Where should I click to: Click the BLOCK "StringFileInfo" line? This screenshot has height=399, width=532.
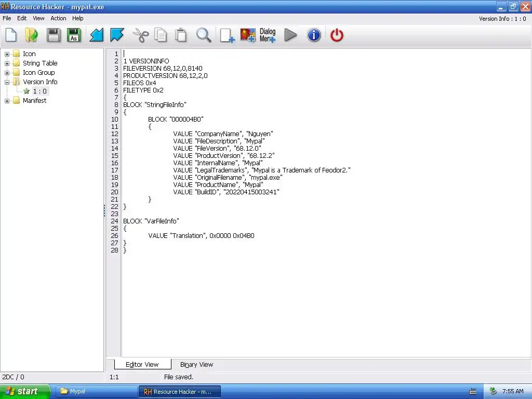point(155,104)
